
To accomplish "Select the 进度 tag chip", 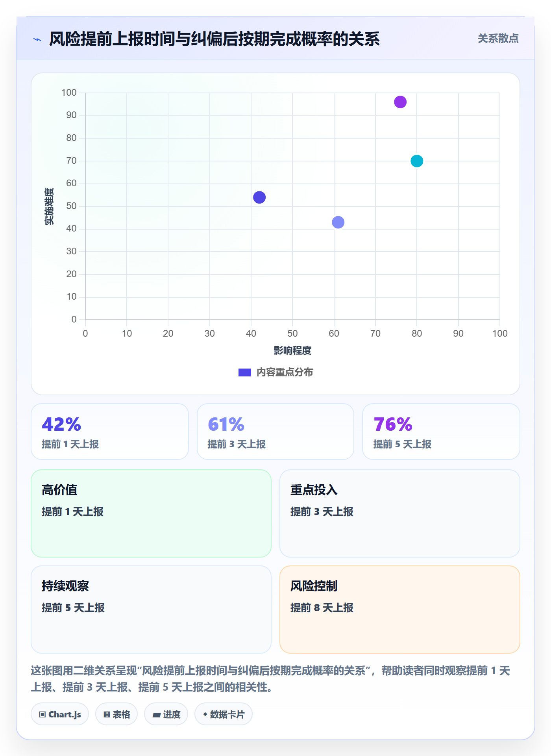I will pos(166,714).
